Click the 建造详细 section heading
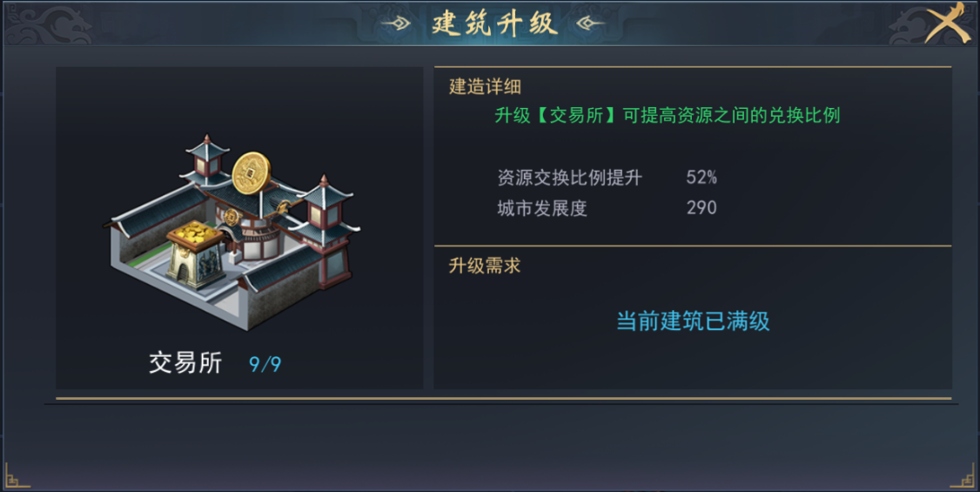 point(485,87)
